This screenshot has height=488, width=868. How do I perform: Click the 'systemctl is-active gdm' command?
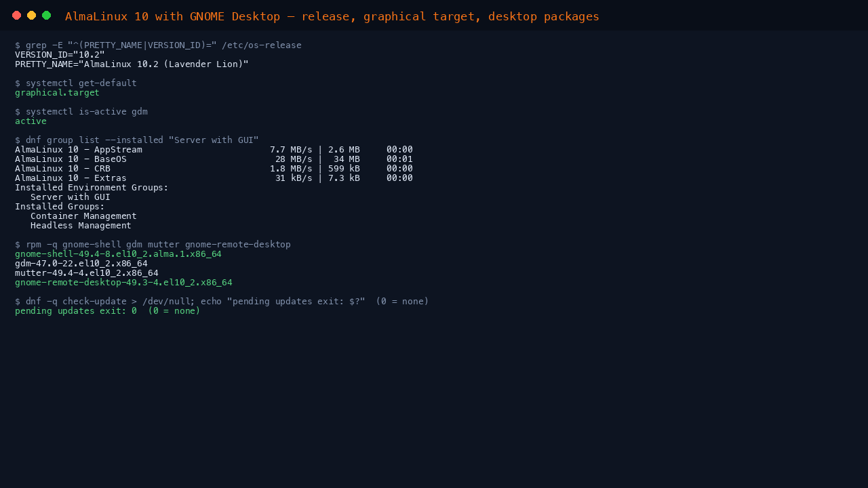click(x=81, y=112)
